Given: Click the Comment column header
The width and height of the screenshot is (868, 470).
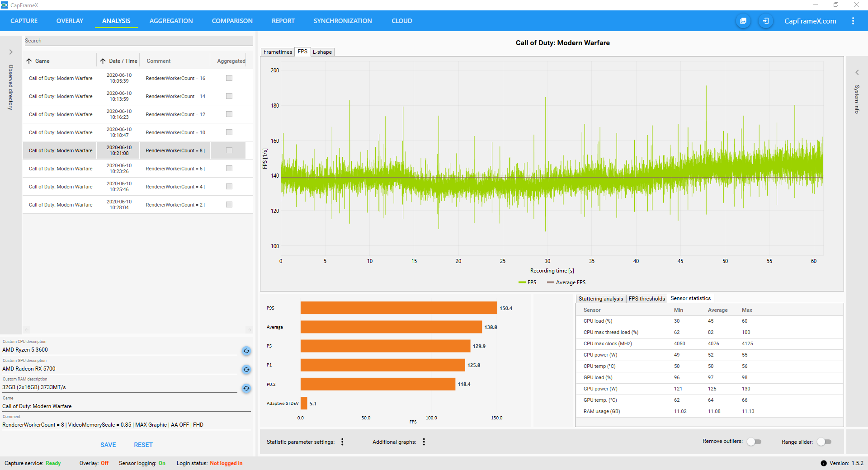Looking at the screenshot, I should (x=159, y=61).
